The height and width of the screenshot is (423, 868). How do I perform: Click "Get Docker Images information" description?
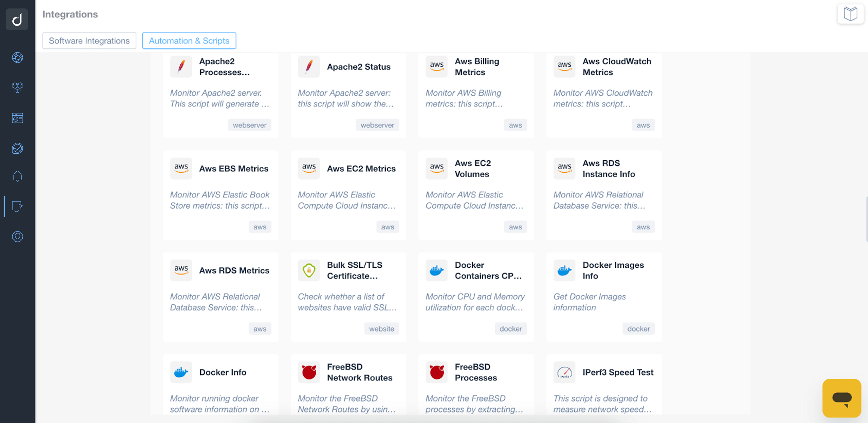click(x=590, y=302)
